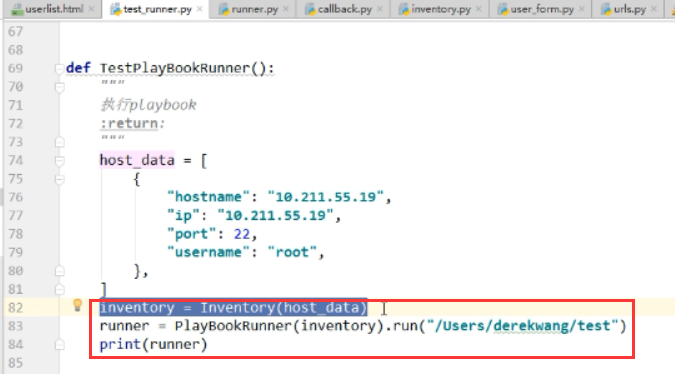Click line number 76 in the gutter
Screen dimensions: 675x374
click(x=15, y=197)
